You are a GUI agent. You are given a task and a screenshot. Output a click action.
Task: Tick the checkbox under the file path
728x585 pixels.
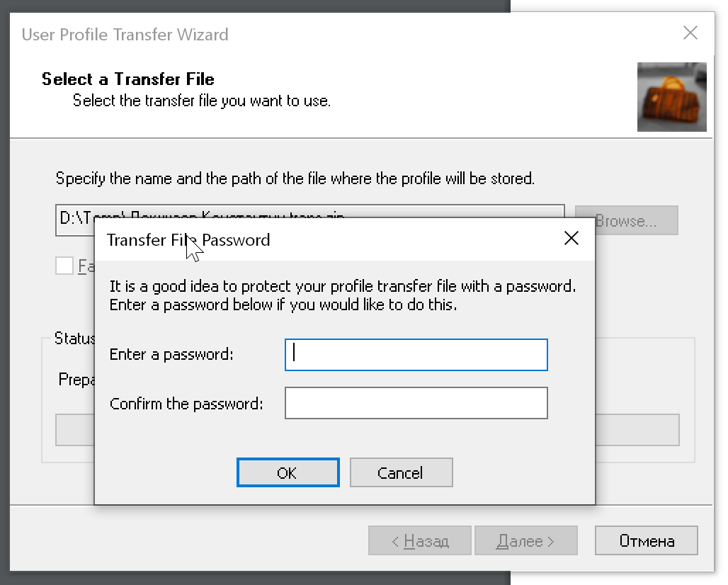[x=64, y=266]
